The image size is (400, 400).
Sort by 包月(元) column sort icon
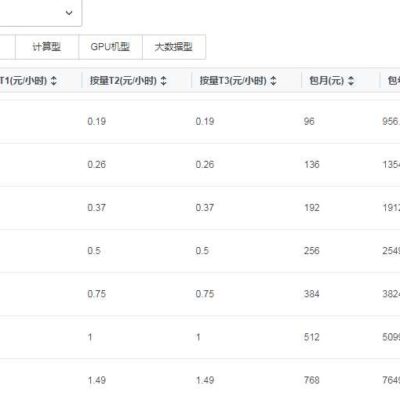351,81
